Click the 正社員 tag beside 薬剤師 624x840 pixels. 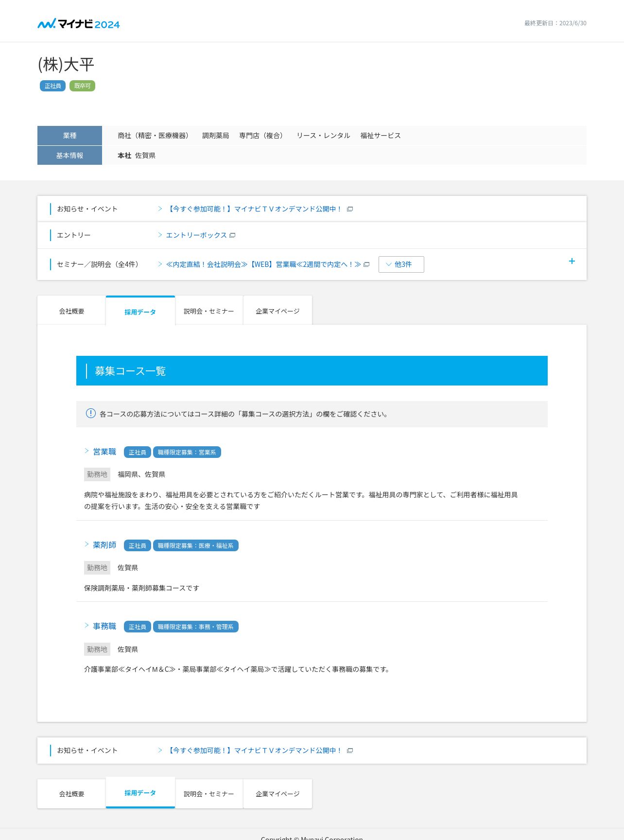[138, 545]
